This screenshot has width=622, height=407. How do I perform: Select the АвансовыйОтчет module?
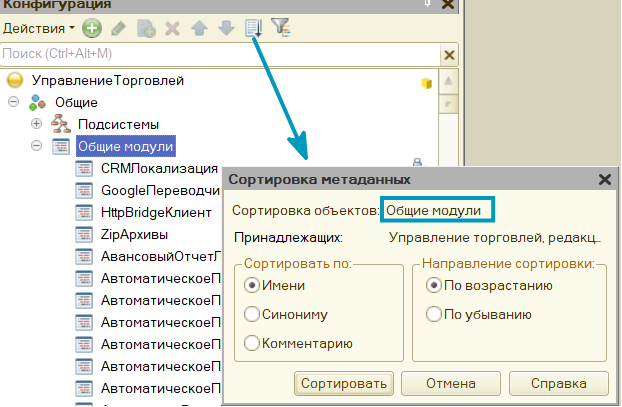pos(160,256)
